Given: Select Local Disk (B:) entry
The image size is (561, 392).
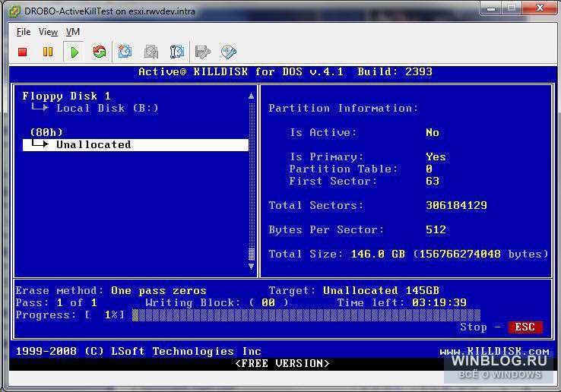Looking at the screenshot, I should [107, 108].
